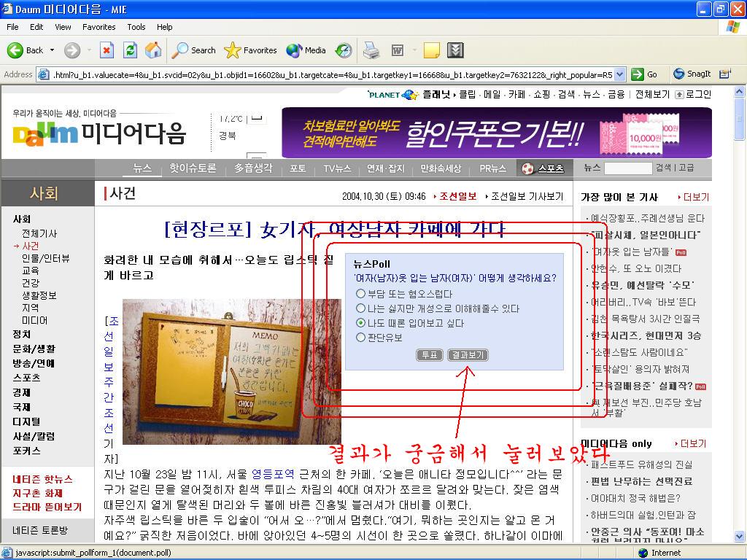Click the Windows flag logo
This screenshot has height=560, width=747.
(x=732, y=27)
